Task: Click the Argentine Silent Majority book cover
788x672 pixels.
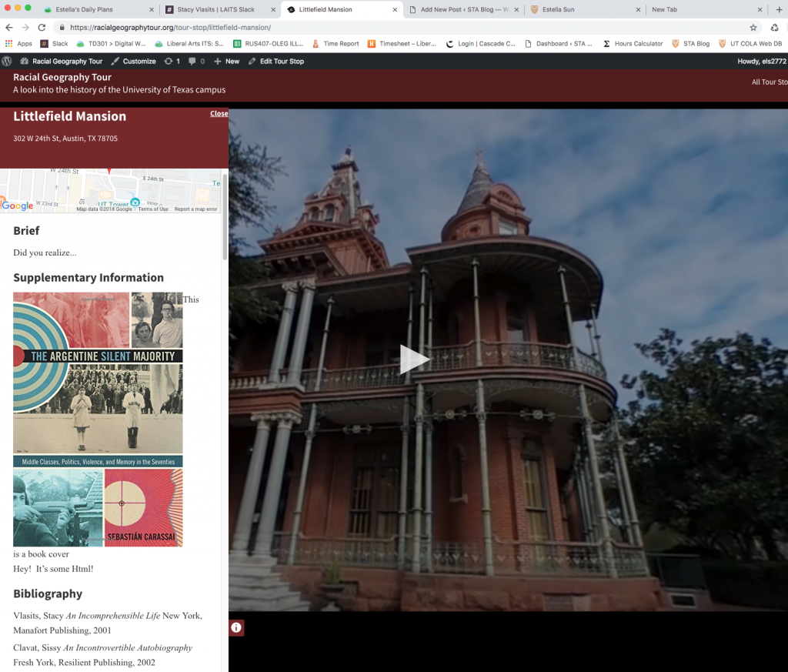Action: pos(98,419)
